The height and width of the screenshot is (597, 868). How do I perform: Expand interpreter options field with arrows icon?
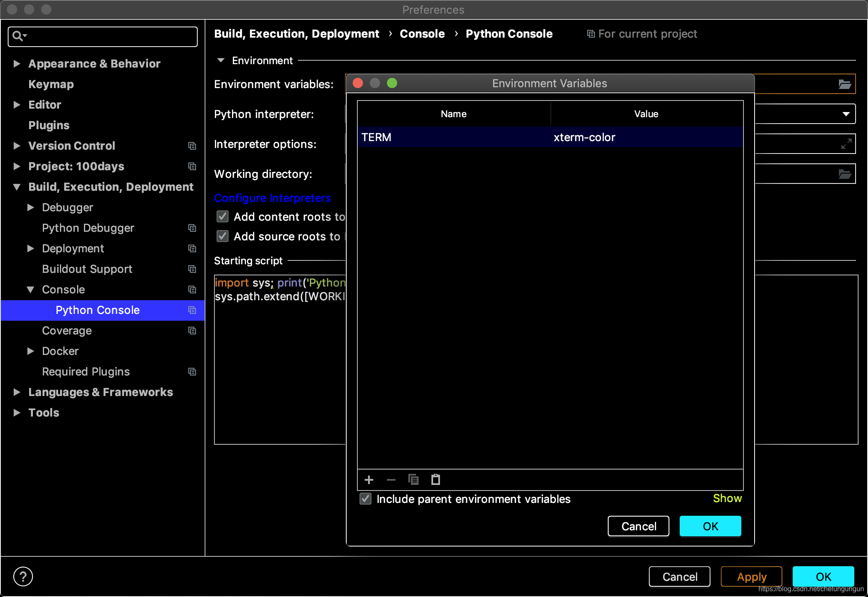click(846, 144)
